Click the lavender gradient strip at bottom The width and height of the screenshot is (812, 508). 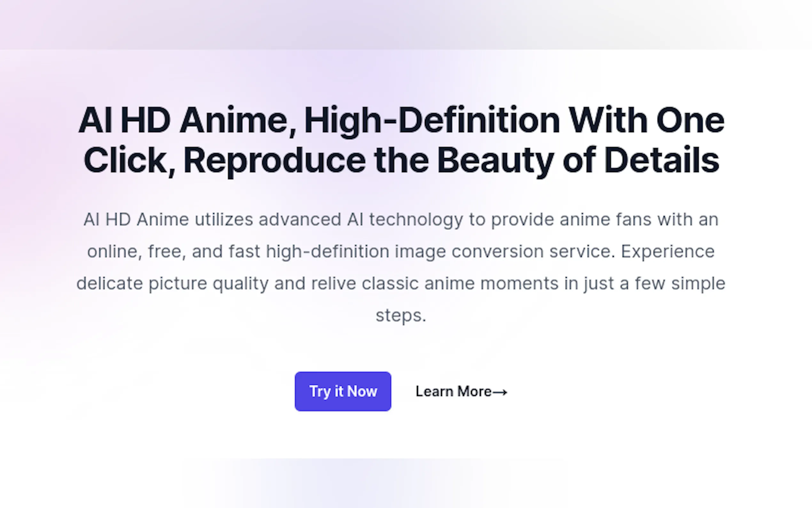[353, 484]
